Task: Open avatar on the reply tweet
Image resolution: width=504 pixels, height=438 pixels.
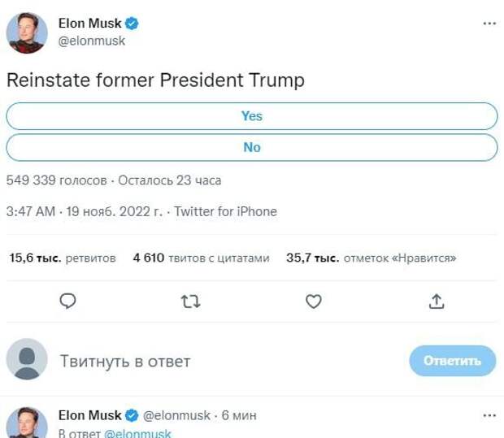Action: [x=27, y=423]
